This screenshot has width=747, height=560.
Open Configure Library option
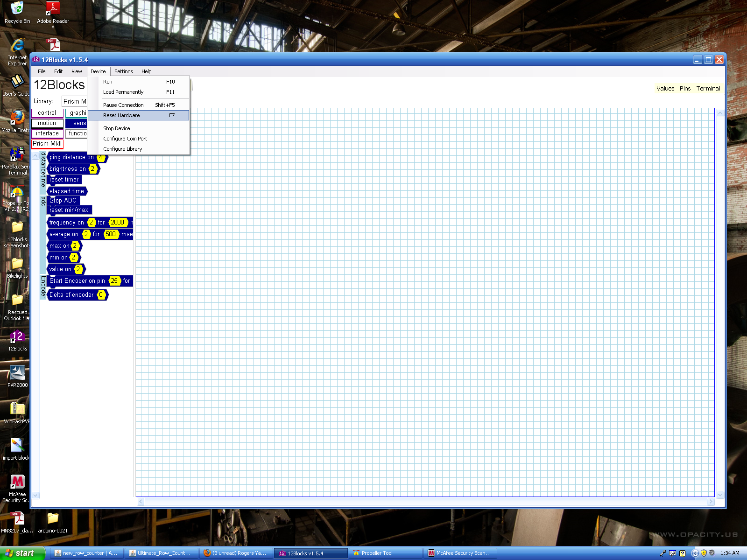pos(139,149)
